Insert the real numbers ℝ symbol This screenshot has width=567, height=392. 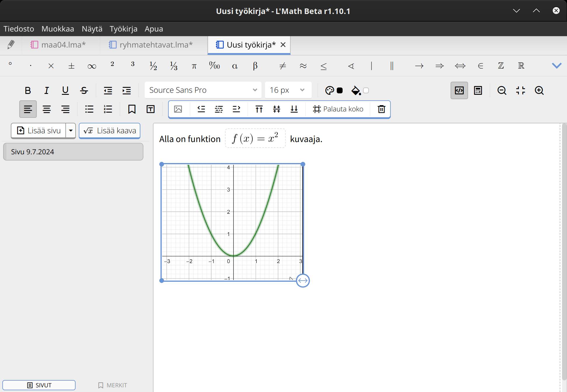[x=521, y=66]
